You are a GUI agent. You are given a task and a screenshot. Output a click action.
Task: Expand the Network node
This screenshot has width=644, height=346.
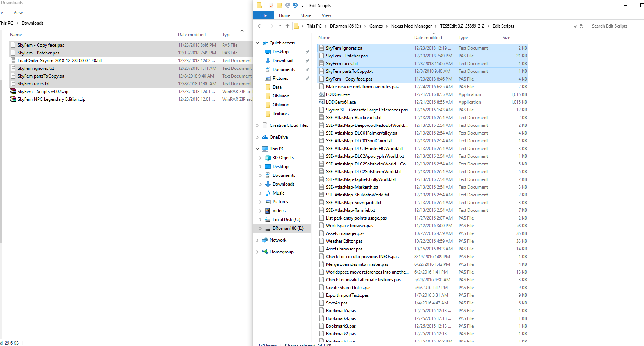(x=258, y=240)
